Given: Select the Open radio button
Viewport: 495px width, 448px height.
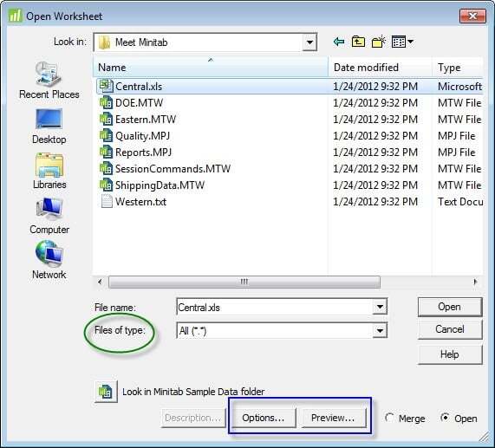Looking at the screenshot, I should coord(445,418).
